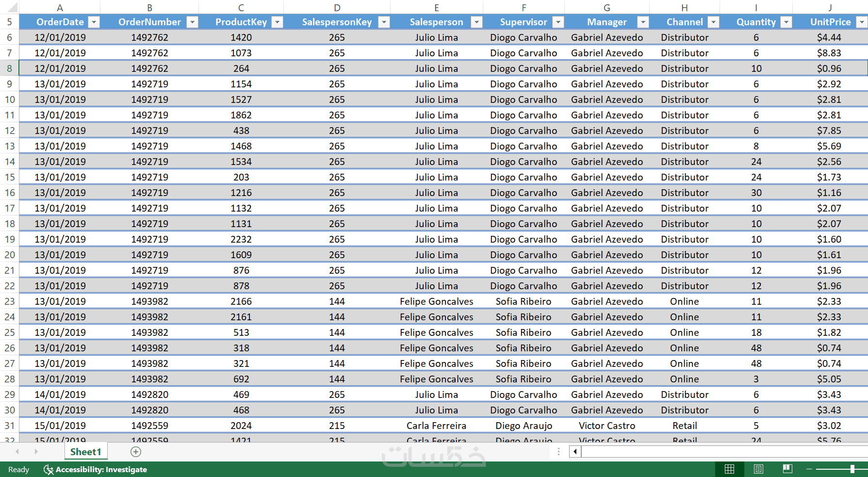Open the Manager filter dropdown
The width and height of the screenshot is (868, 477).
643,22
